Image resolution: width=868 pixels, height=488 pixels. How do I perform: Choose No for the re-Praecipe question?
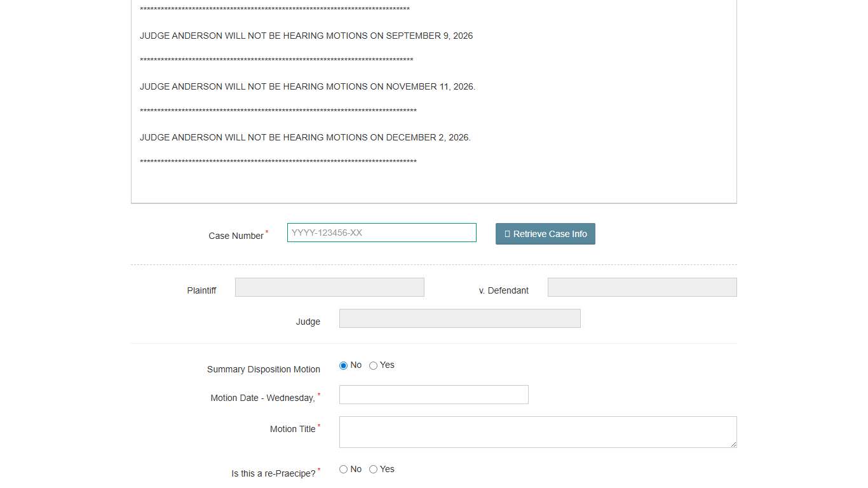click(344, 470)
